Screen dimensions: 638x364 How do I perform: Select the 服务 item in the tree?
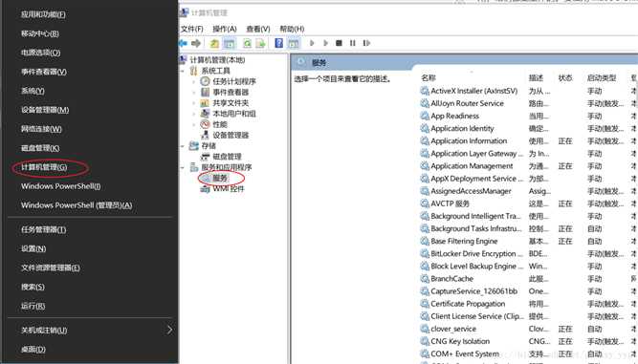(x=220, y=178)
